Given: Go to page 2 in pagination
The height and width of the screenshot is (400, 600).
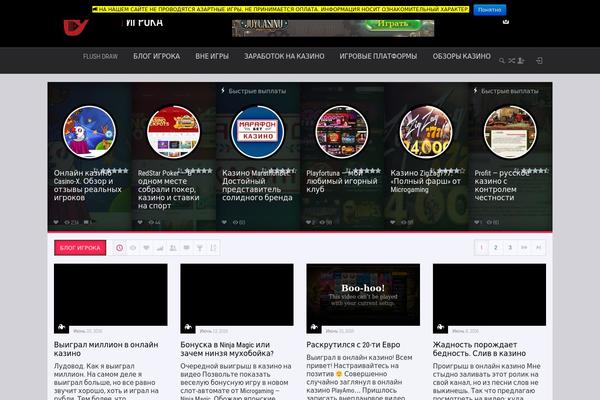Looking at the screenshot, I should [x=496, y=248].
